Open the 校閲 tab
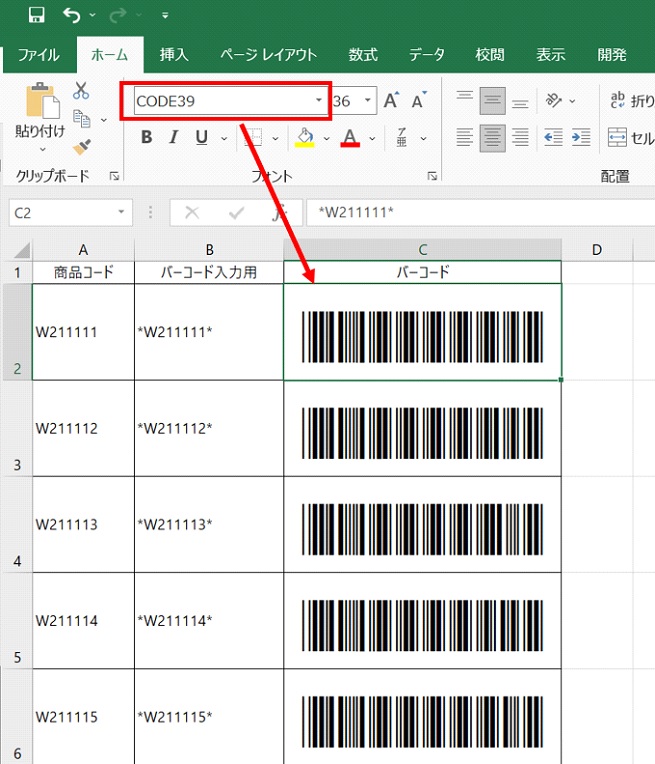 tap(490, 55)
